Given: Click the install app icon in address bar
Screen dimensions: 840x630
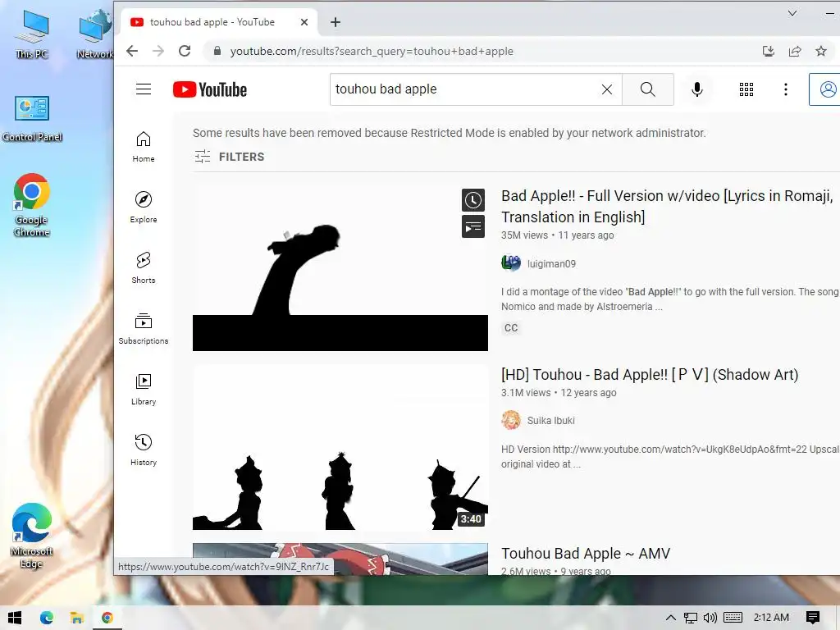Looking at the screenshot, I should (768, 51).
